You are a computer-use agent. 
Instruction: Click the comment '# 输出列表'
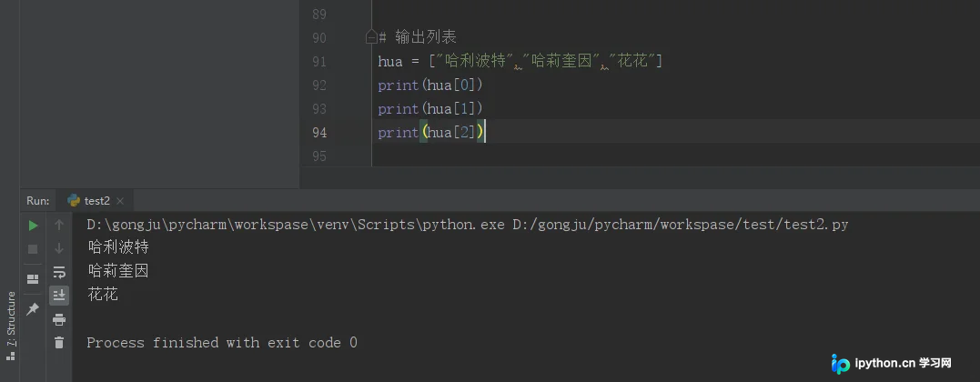click(x=418, y=37)
